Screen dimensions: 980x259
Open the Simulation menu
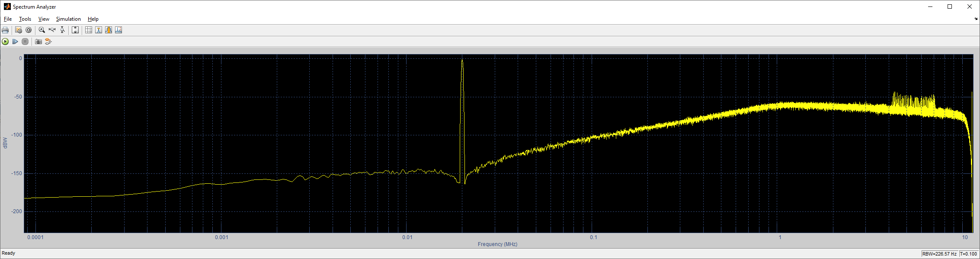tap(68, 19)
